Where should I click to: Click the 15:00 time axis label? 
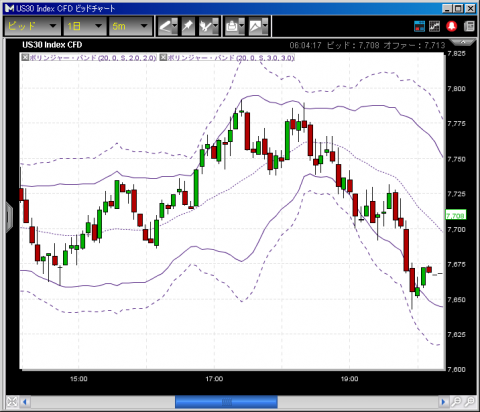click(x=79, y=379)
